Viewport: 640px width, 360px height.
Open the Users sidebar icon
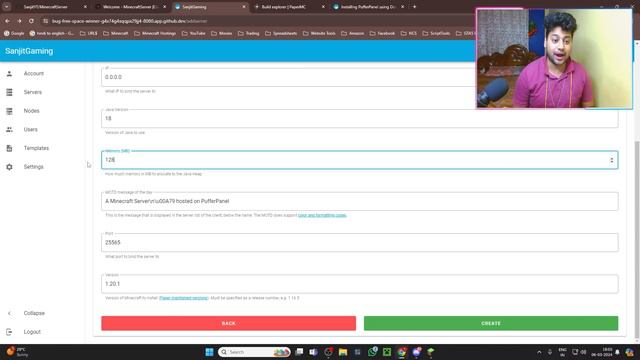9,129
